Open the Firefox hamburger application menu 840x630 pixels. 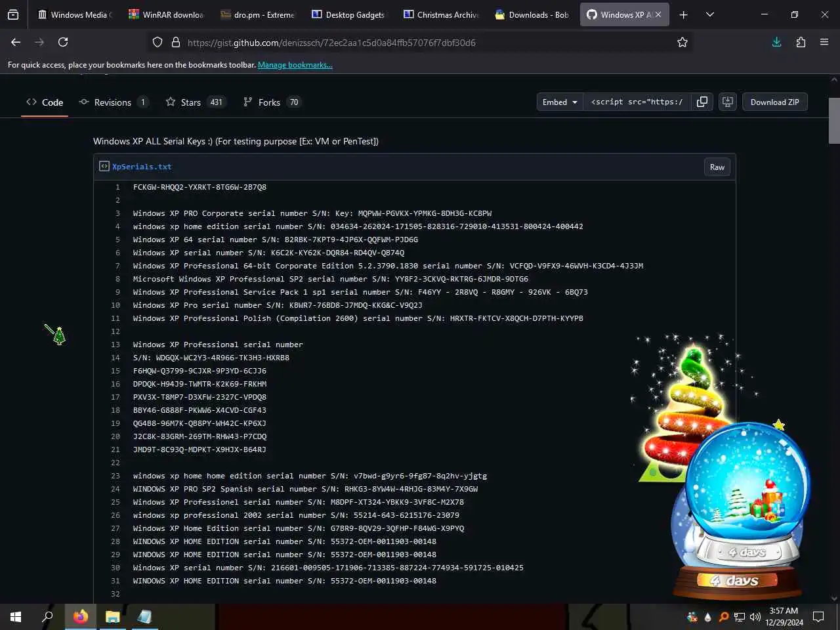pyautogui.click(x=824, y=42)
